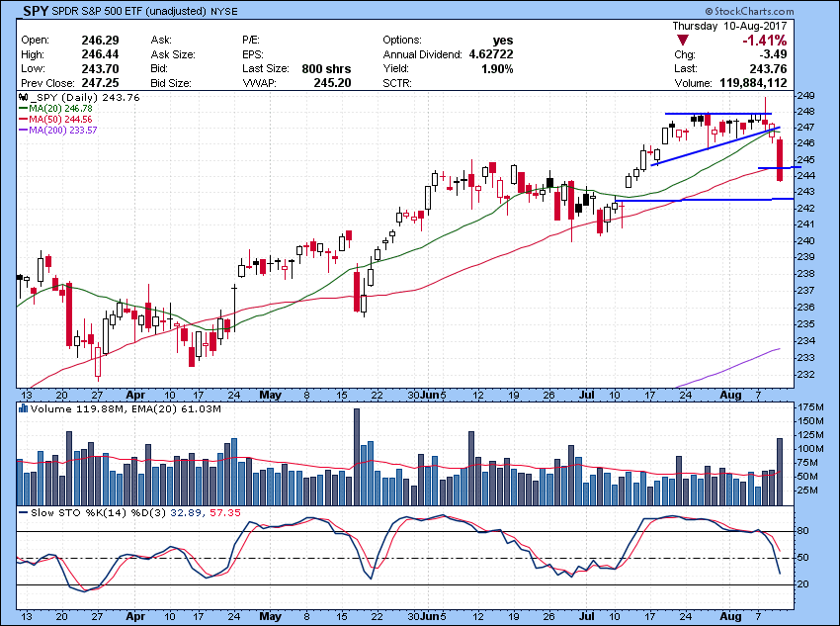
Task: Click the MA(50) 244.56 legend text
Action: (x=60, y=120)
